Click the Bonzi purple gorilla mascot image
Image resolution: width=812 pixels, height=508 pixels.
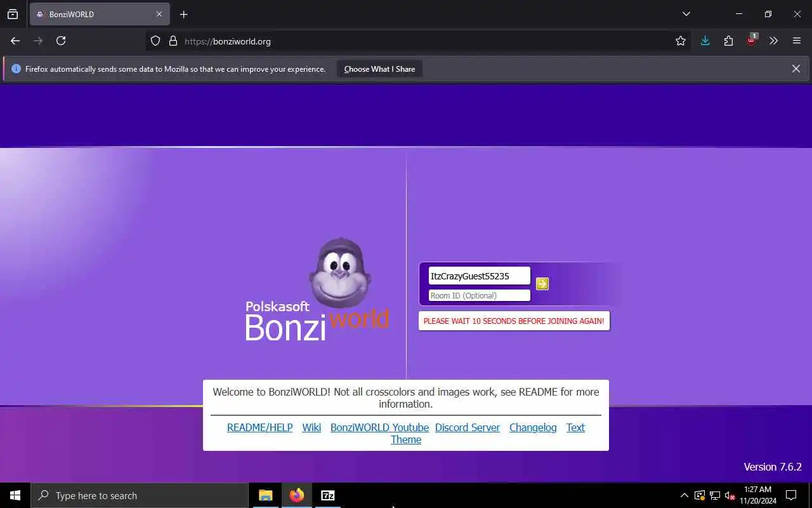[341, 273]
